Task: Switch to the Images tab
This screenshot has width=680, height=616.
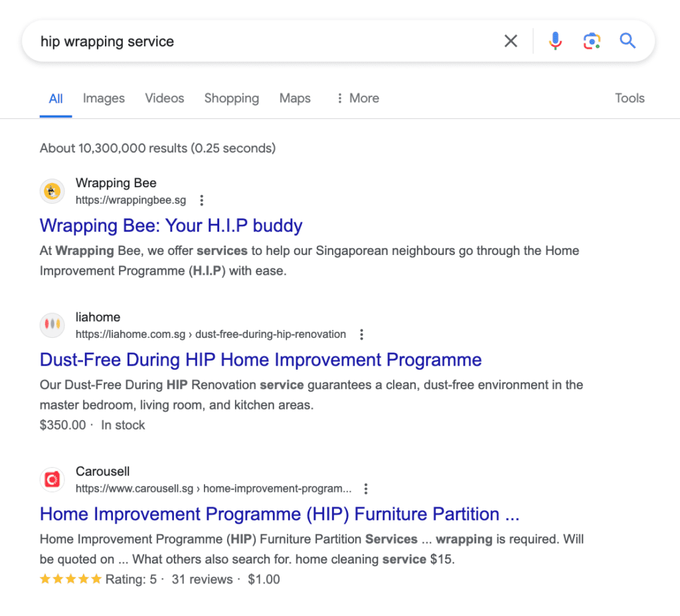Action: point(104,98)
